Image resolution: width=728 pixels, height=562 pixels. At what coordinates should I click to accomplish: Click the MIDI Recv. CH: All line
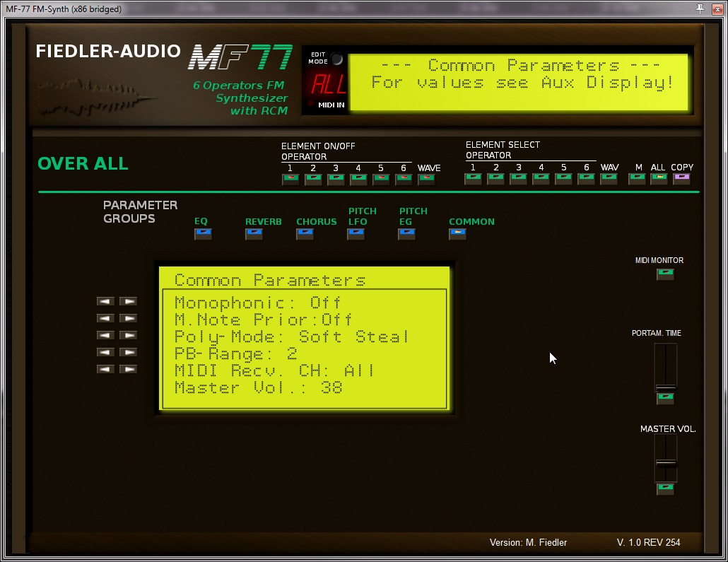click(274, 370)
